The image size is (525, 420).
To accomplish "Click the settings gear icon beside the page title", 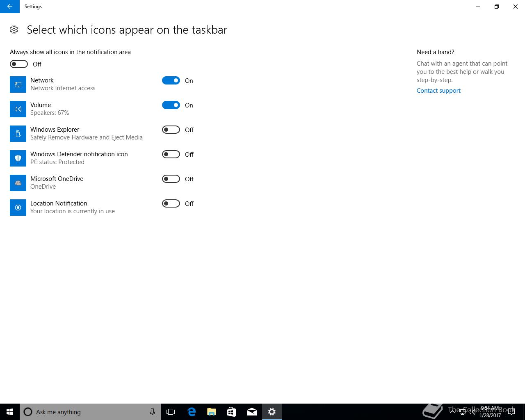I will [14, 30].
